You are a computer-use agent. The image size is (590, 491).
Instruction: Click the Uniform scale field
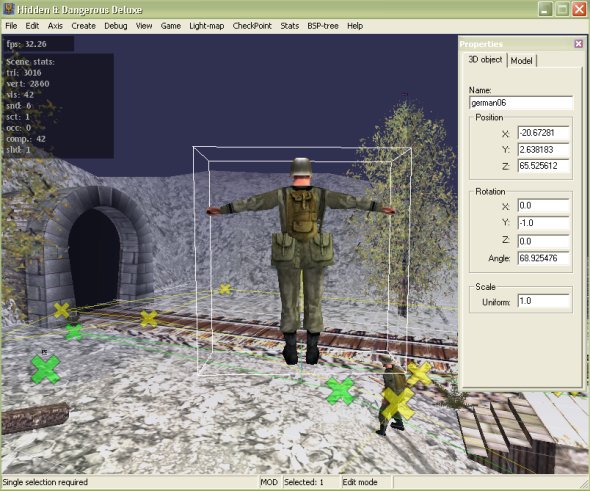point(543,301)
